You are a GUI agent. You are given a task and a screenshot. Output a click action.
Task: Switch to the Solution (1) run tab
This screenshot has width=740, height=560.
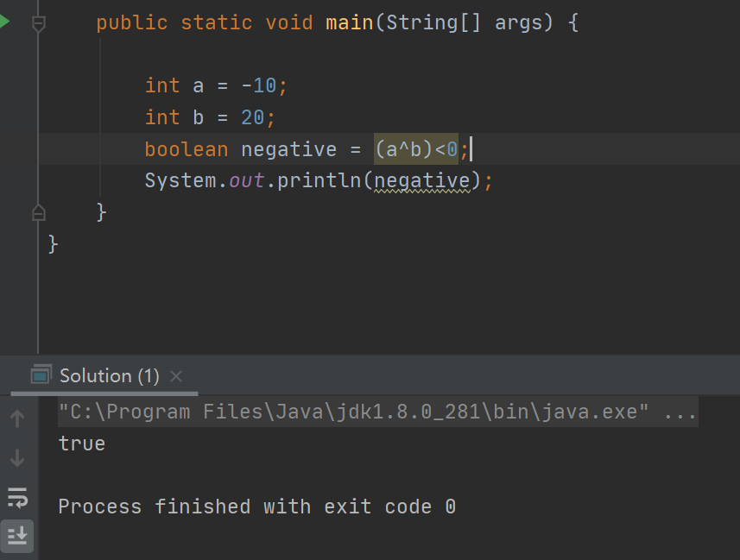click(109, 375)
